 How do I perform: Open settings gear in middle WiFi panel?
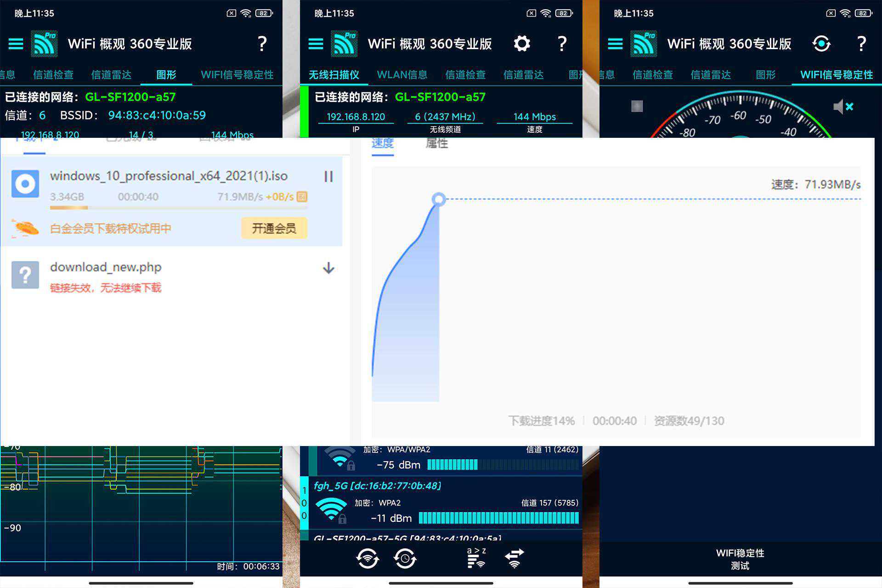pyautogui.click(x=521, y=44)
